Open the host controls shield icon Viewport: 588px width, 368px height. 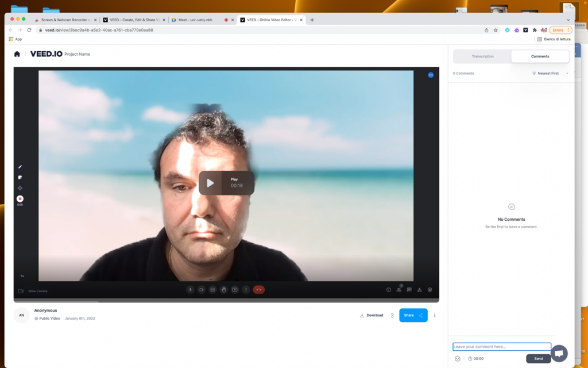click(430, 290)
